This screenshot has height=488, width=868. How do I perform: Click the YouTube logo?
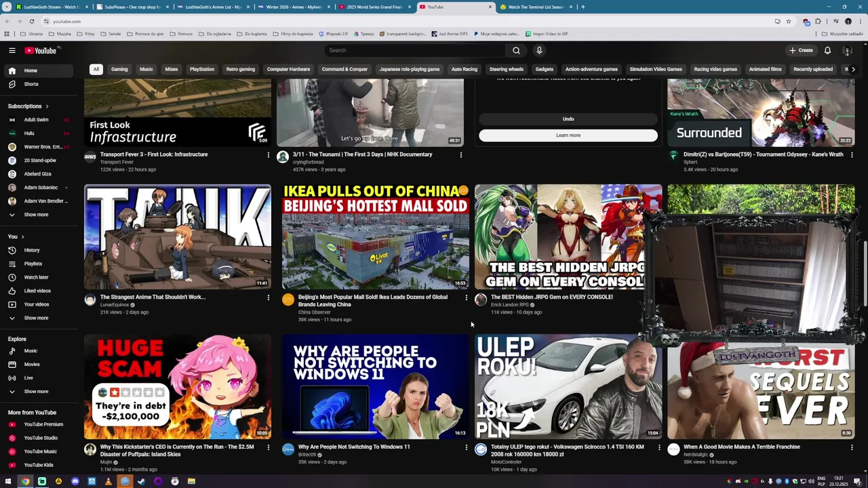(x=41, y=50)
